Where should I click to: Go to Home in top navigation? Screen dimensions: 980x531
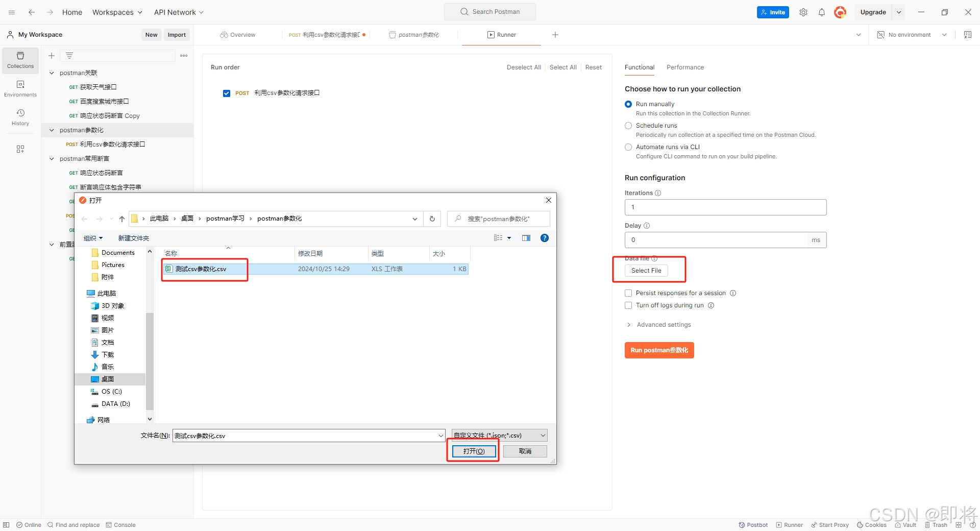72,12
